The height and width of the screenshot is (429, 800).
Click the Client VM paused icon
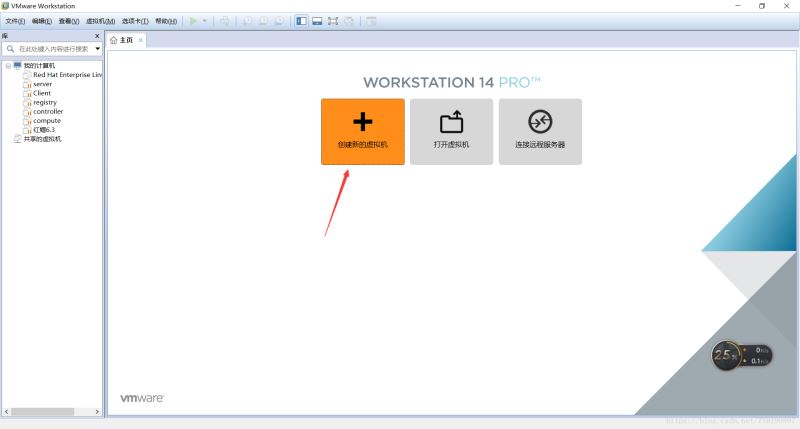(28, 93)
